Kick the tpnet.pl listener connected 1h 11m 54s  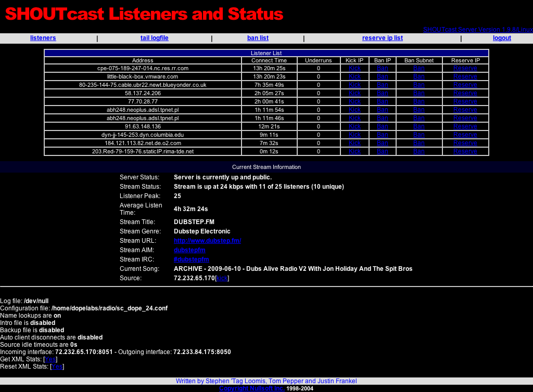click(354, 110)
